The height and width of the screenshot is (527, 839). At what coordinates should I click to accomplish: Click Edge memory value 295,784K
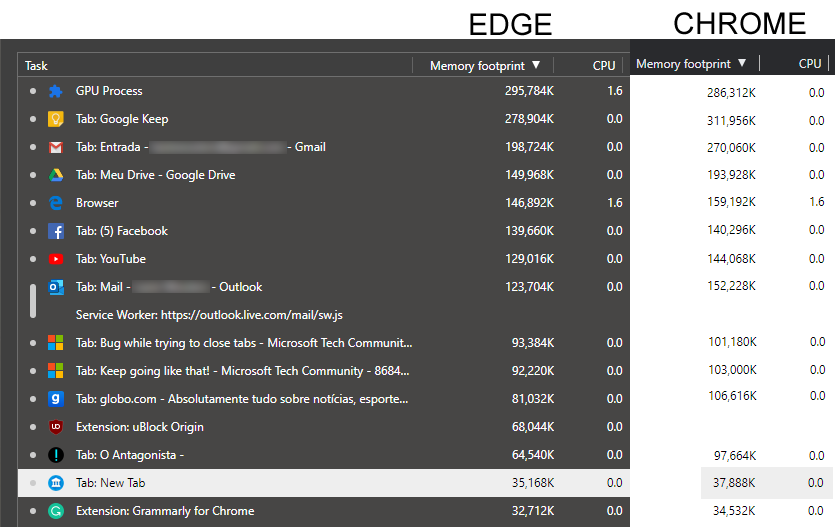tap(529, 91)
